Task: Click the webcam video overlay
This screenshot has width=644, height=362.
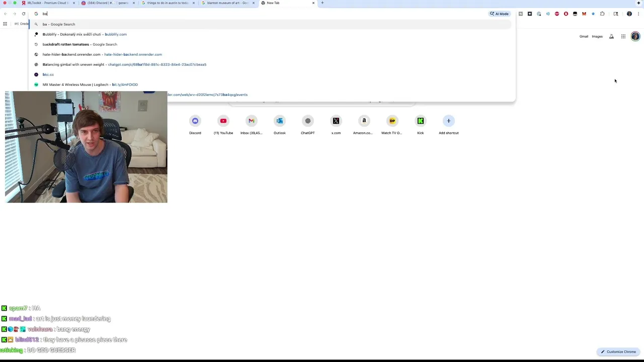Action: click(x=86, y=147)
